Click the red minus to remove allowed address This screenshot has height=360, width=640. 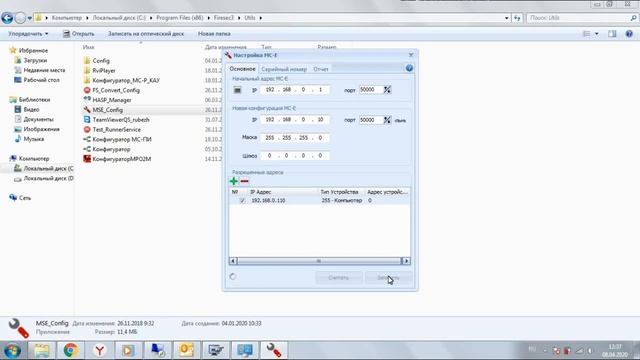tap(244, 181)
